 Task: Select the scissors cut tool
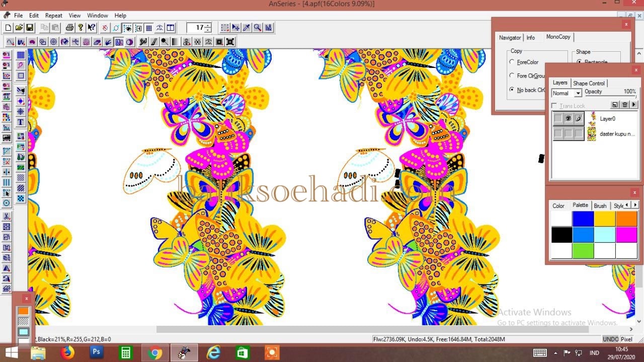click(7, 216)
